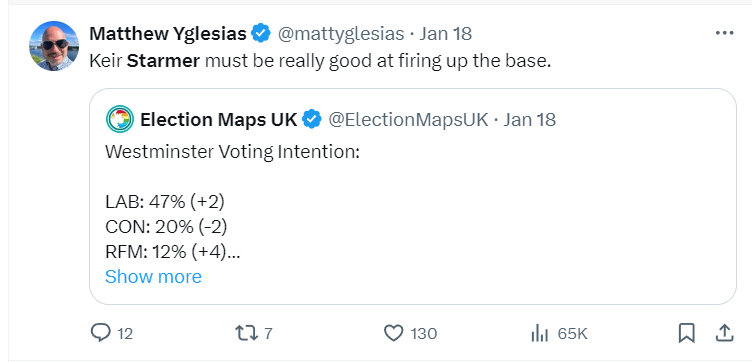
Task: Click the tweet text about Keir Starmer
Action: coord(320,62)
